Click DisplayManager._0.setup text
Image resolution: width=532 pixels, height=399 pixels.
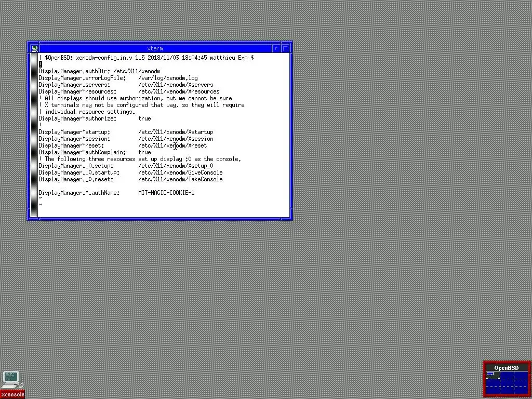click(x=76, y=166)
